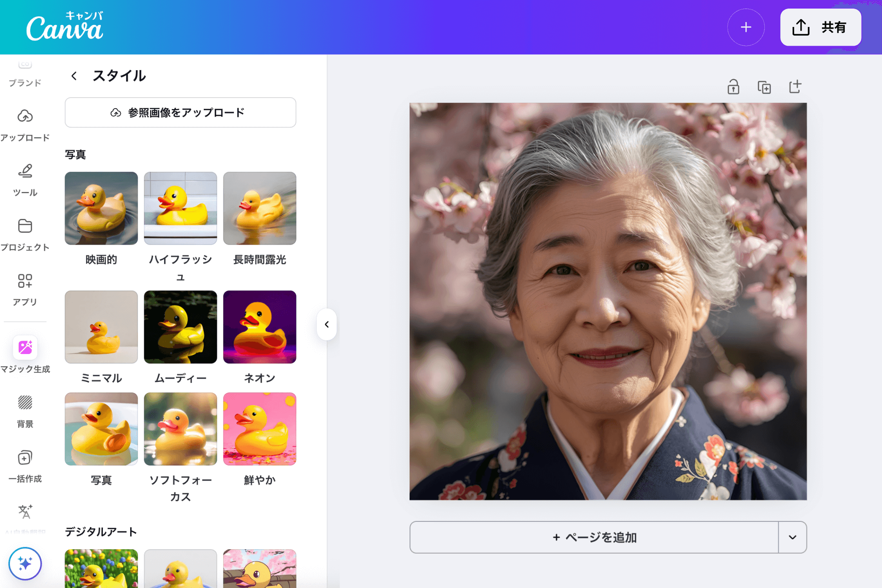The image size is (882, 588).
Task: Select the 鮮やか style thumbnail
Action: pyautogui.click(x=260, y=429)
